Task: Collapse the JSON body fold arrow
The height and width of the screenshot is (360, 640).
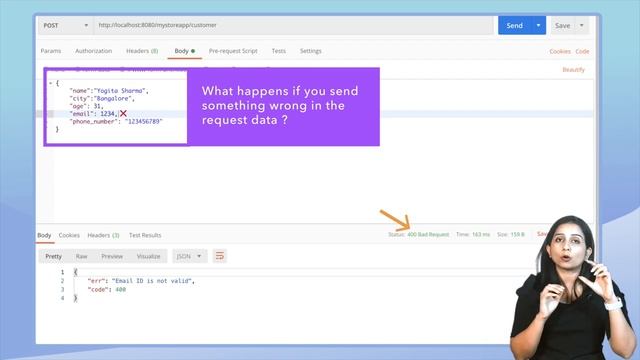Action: coord(50,83)
